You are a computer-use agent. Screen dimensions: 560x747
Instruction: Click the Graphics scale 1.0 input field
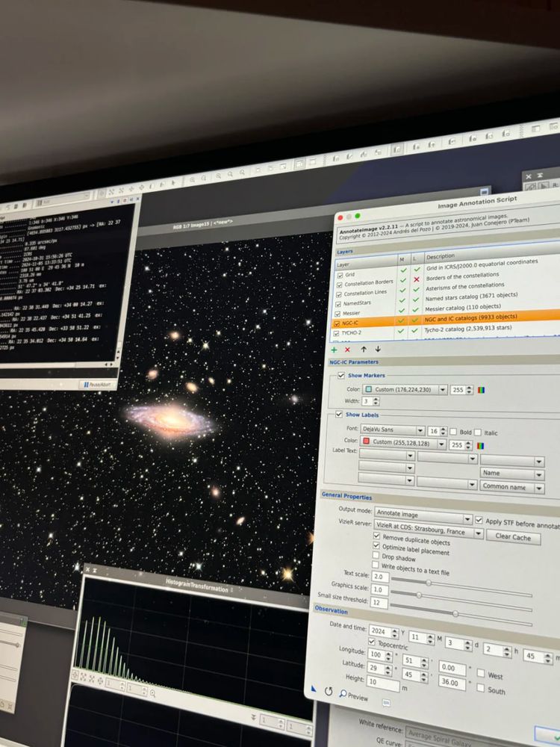379,590
